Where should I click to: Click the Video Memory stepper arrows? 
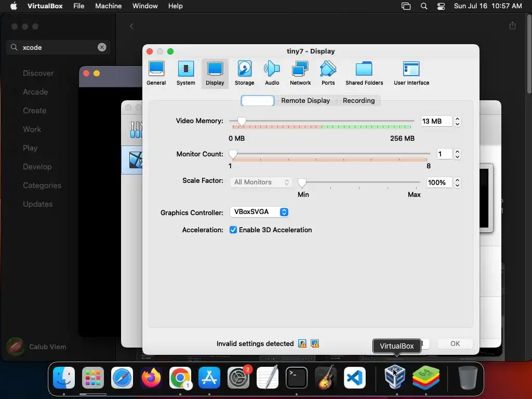click(x=457, y=121)
